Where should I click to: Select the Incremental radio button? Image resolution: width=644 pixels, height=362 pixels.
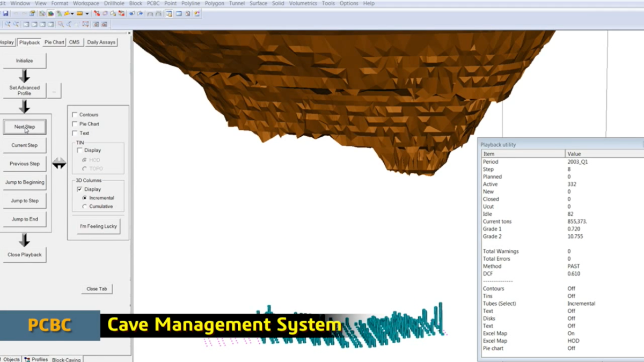click(85, 198)
